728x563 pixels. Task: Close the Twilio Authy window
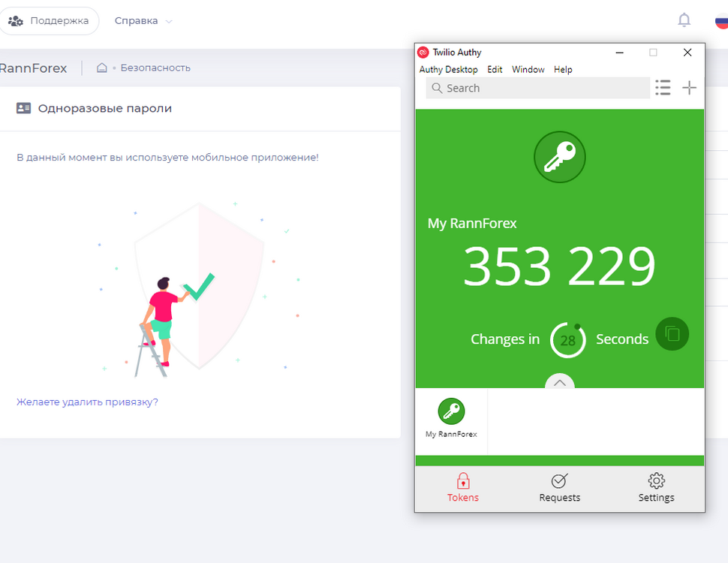687,53
